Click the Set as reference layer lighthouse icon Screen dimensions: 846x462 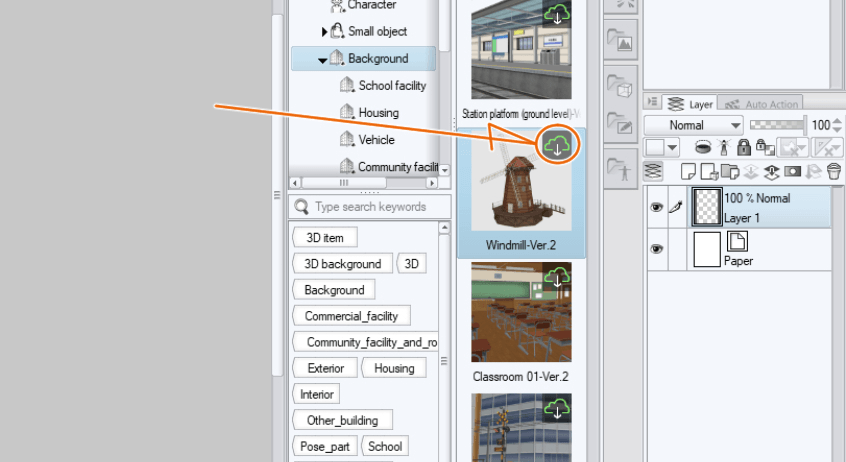[723, 147]
